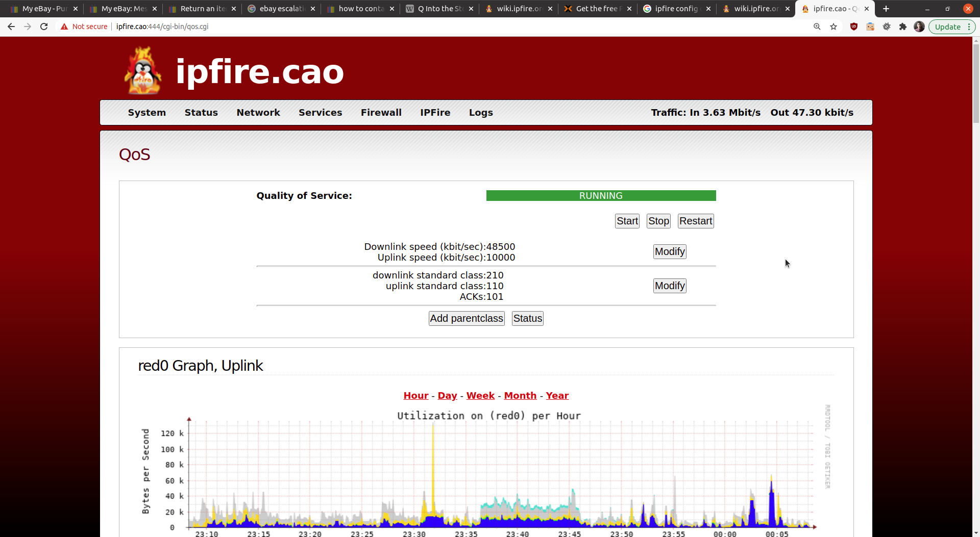Close the 'Return an ite' tab
The image size is (980, 537).
(x=234, y=9)
